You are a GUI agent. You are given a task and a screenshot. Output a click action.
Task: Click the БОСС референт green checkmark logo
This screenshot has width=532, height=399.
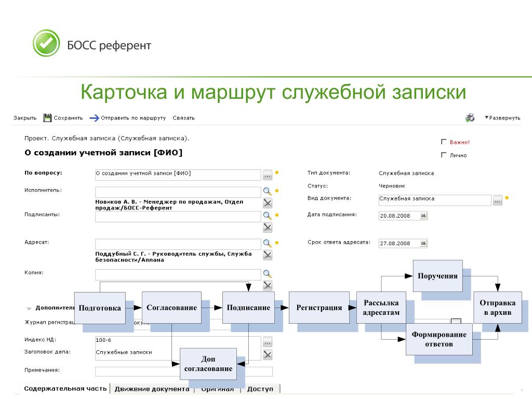(x=46, y=43)
